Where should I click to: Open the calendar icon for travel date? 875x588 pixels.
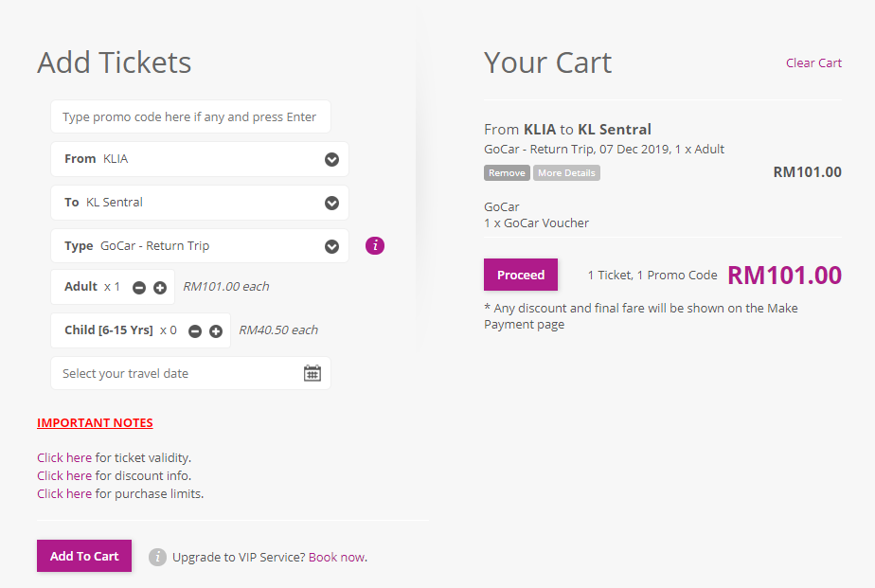tap(312, 373)
